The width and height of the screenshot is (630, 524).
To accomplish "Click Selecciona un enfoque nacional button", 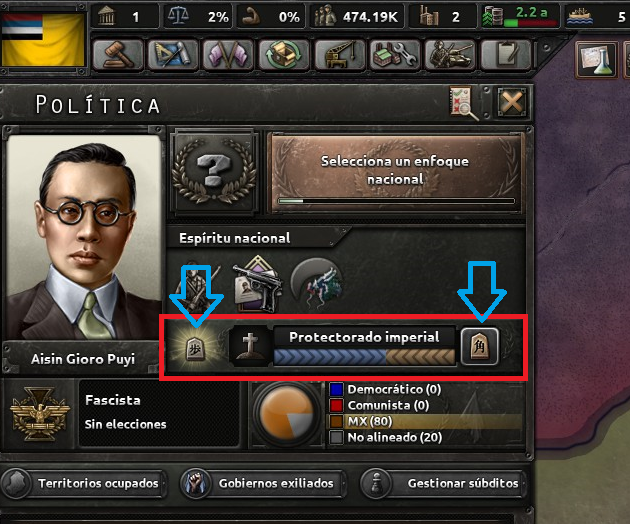I will pos(395,172).
